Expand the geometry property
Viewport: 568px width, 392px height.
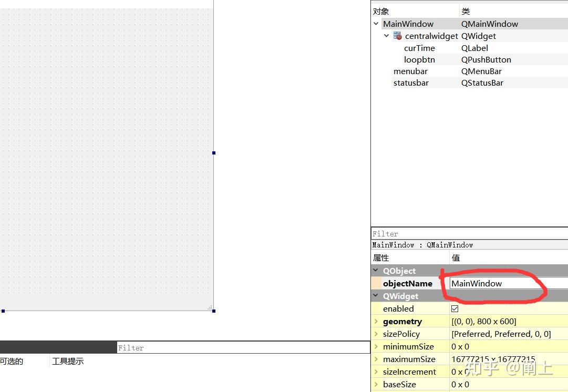[376, 321]
